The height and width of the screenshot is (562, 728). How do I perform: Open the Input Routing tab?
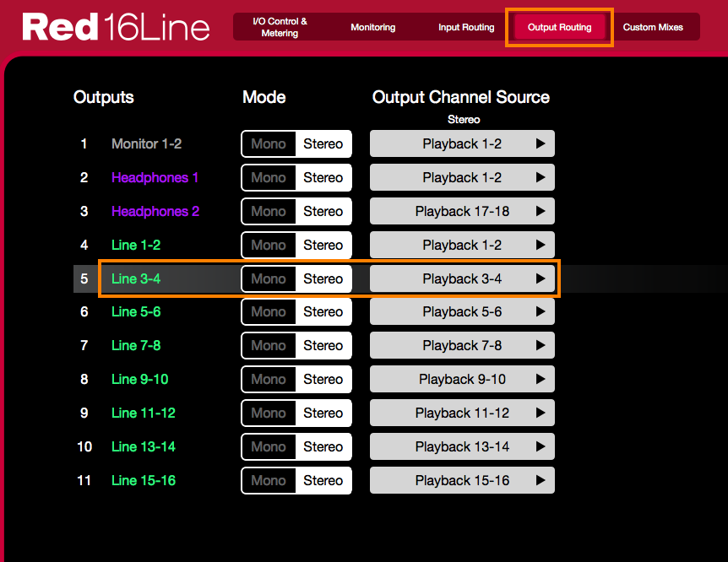[x=466, y=27]
